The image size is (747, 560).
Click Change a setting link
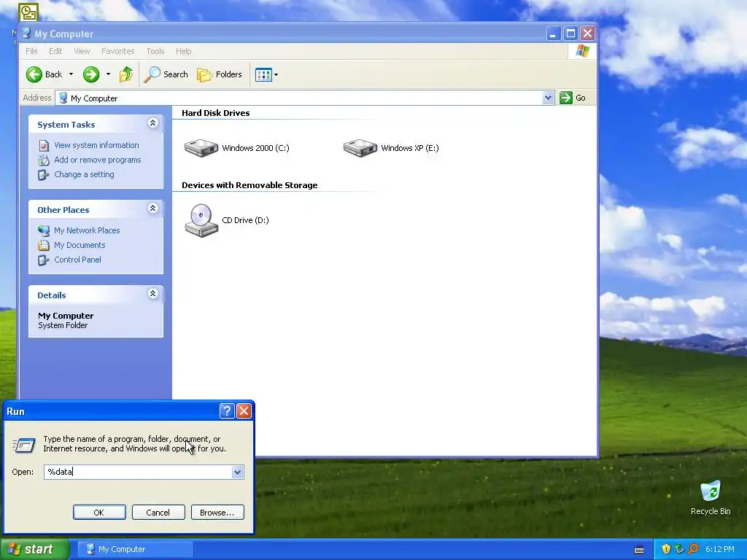coord(84,174)
